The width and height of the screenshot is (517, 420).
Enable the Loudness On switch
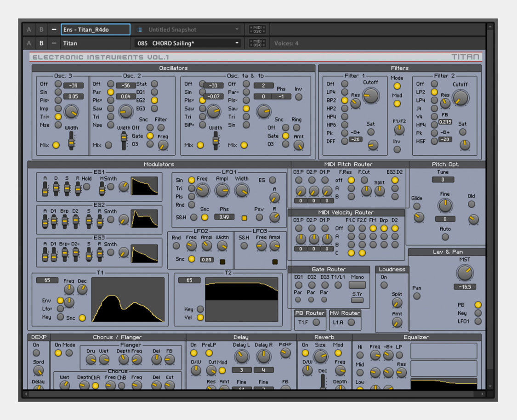(x=384, y=285)
